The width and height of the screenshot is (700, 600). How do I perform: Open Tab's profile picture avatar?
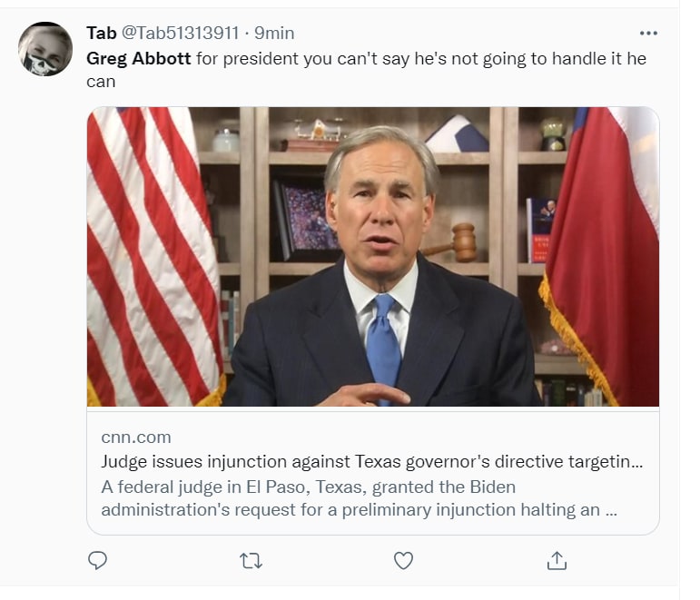point(45,49)
